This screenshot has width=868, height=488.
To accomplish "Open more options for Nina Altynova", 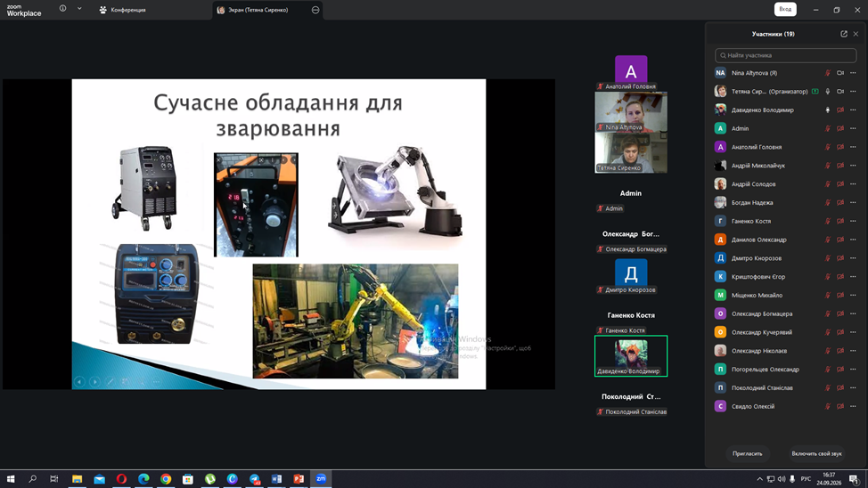I will [853, 73].
